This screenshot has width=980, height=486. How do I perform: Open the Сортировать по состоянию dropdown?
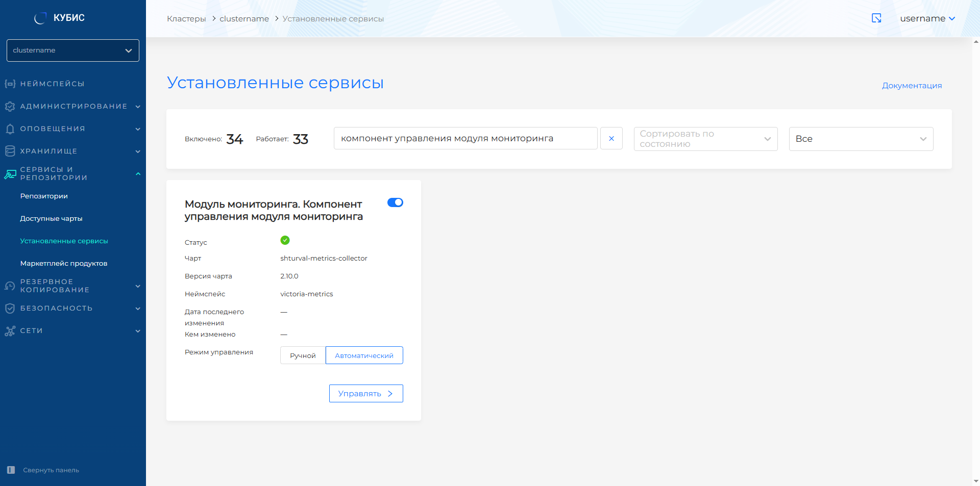point(705,139)
